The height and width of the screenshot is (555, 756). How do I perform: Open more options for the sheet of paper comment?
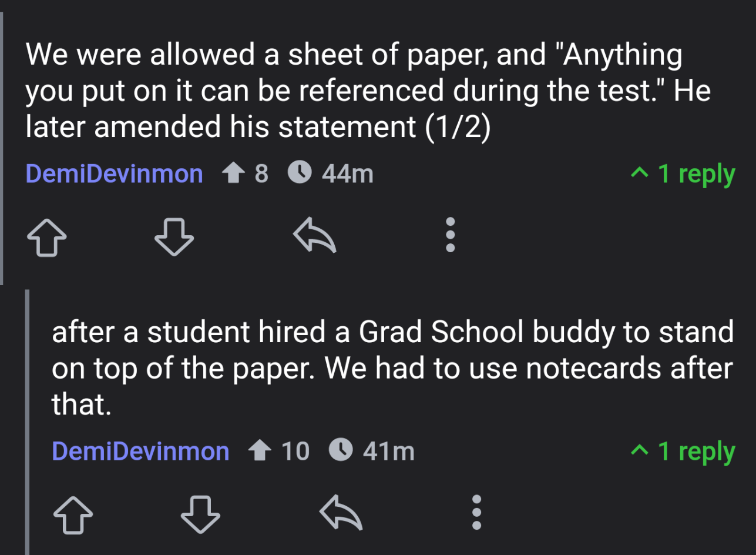[450, 235]
